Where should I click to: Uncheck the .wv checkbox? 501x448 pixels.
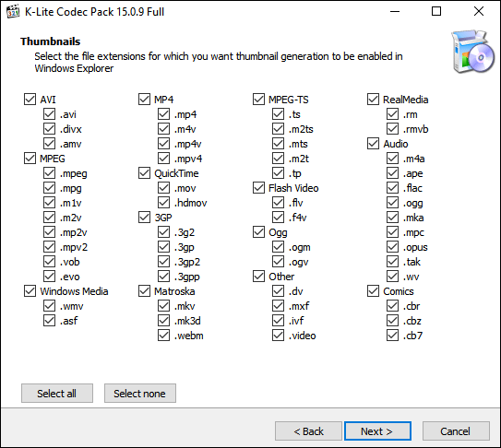(x=392, y=277)
